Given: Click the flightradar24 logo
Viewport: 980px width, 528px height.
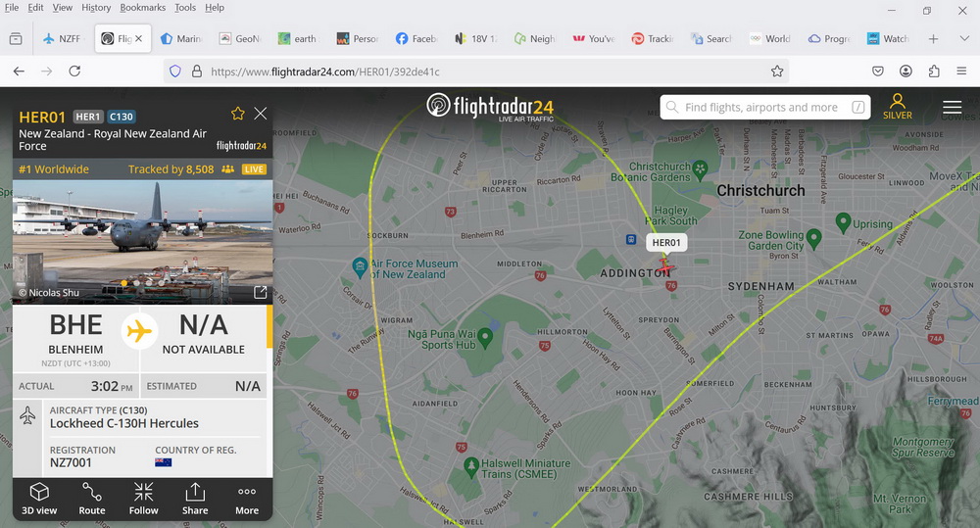Looking at the screenshot, I should [490, 106].
